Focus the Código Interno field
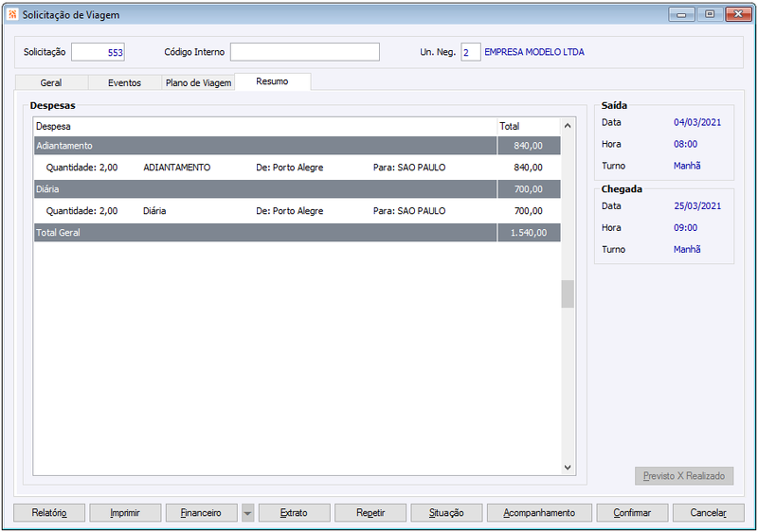 (x=304, y=52)
